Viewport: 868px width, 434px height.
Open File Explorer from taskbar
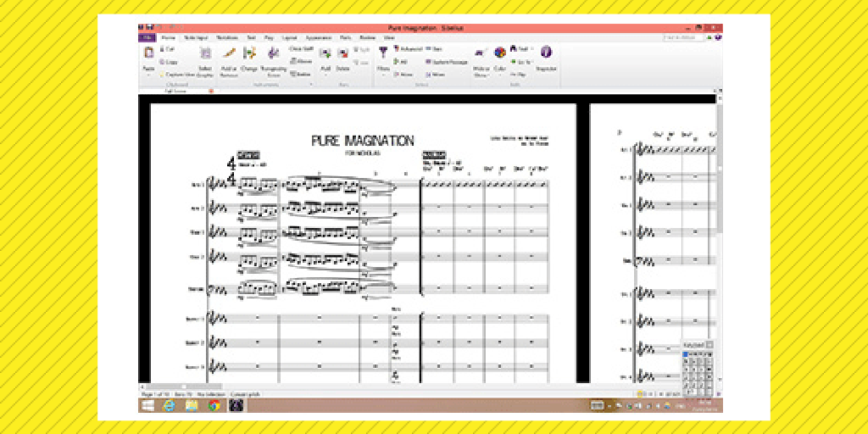192,405
